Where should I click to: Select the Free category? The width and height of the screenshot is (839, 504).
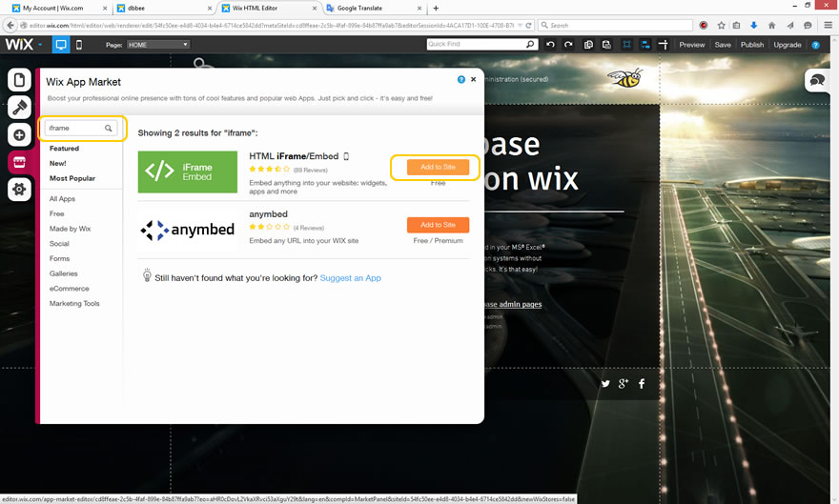pos(56,213)
